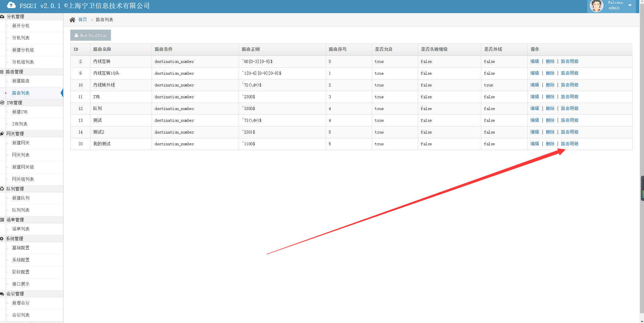Click 编辑 for the 内线互转 route
644x323 pixels.
pos(534,61)
